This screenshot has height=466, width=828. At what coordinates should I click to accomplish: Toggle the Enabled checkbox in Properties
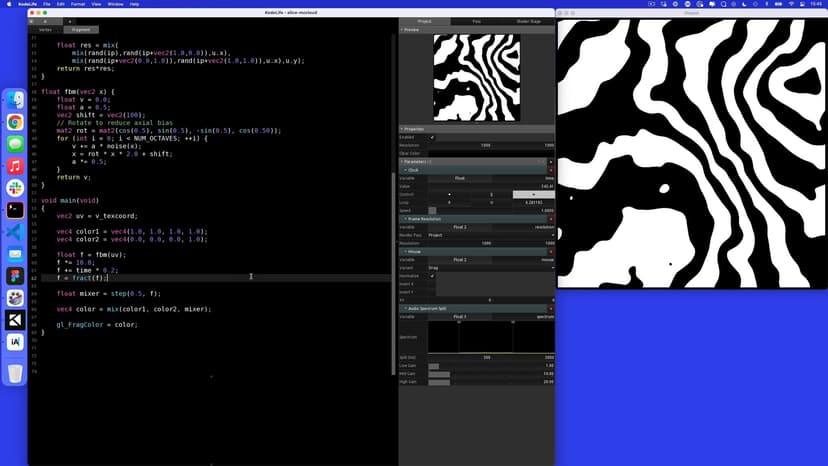[x=432, y=137]
